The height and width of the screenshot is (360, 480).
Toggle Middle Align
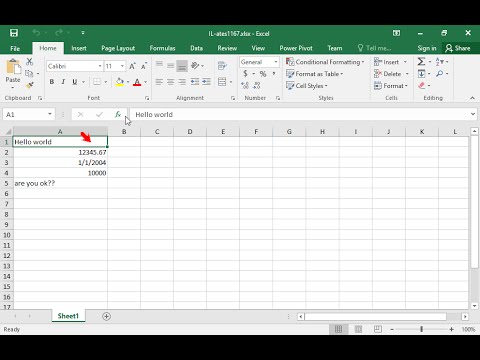(x=171, y=65)
